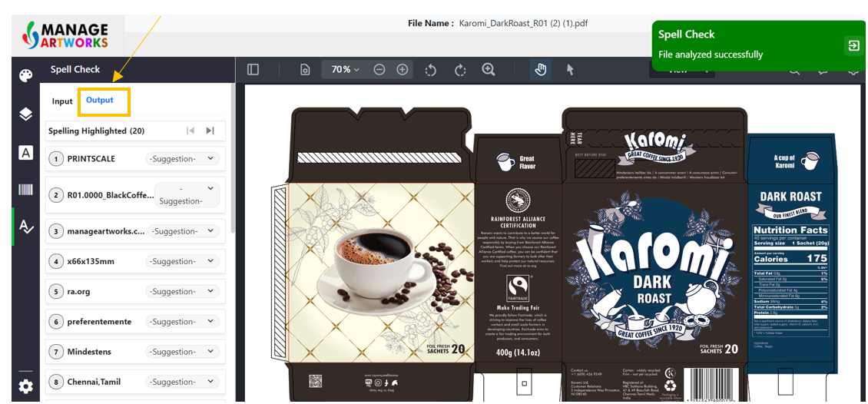This screenshot has width=868, height=404.
Task: Open the barcode tool in sidebar
Action: click(25, 190)
